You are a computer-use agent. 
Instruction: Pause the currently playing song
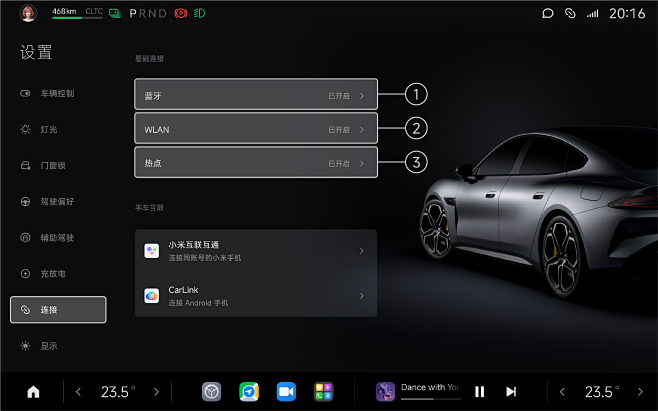tap(479, 392)
